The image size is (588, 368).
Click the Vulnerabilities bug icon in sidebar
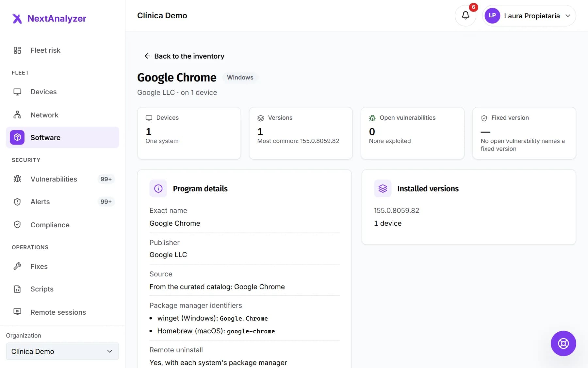[17, 179]
